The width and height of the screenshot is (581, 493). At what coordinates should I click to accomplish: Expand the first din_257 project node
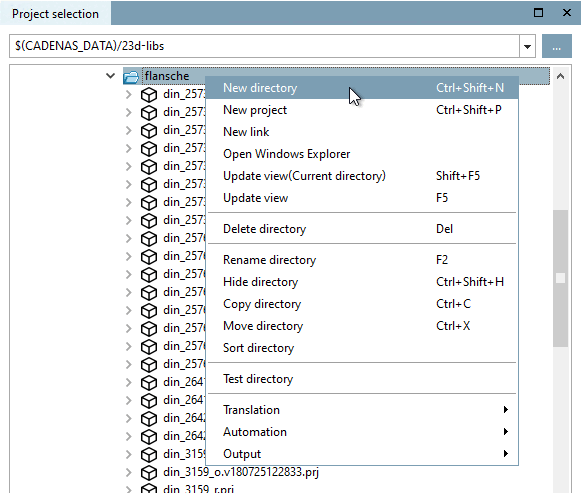pyautogui.click(x=128, y=94)
